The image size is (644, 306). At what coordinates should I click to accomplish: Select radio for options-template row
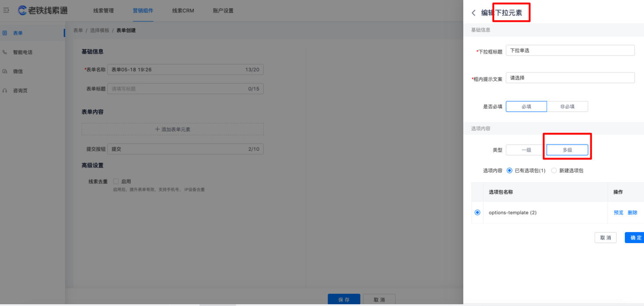click(477, 212)
